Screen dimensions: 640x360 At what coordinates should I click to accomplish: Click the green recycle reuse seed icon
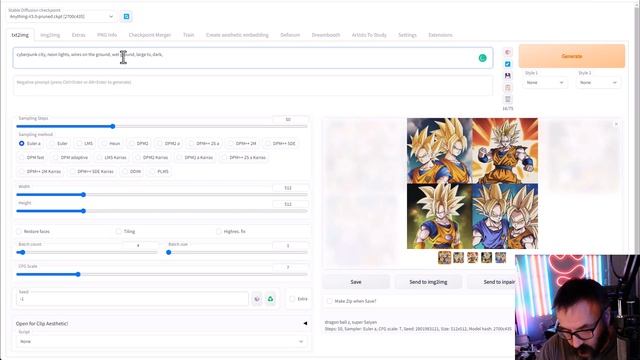[x=270, y=299]
